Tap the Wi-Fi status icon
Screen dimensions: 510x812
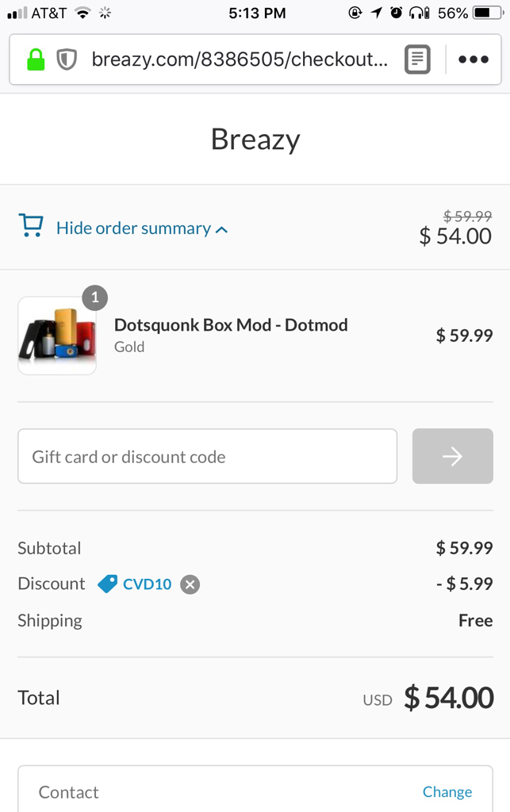coord(82,13)
